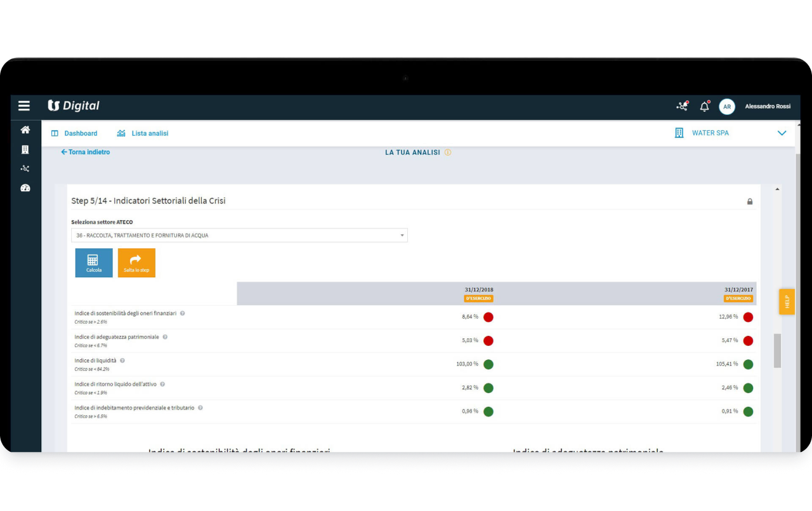This screenshot has width=812, height=511.
Task: Open the companies building icon in sidebar
Action: click(x=25, y=150)
